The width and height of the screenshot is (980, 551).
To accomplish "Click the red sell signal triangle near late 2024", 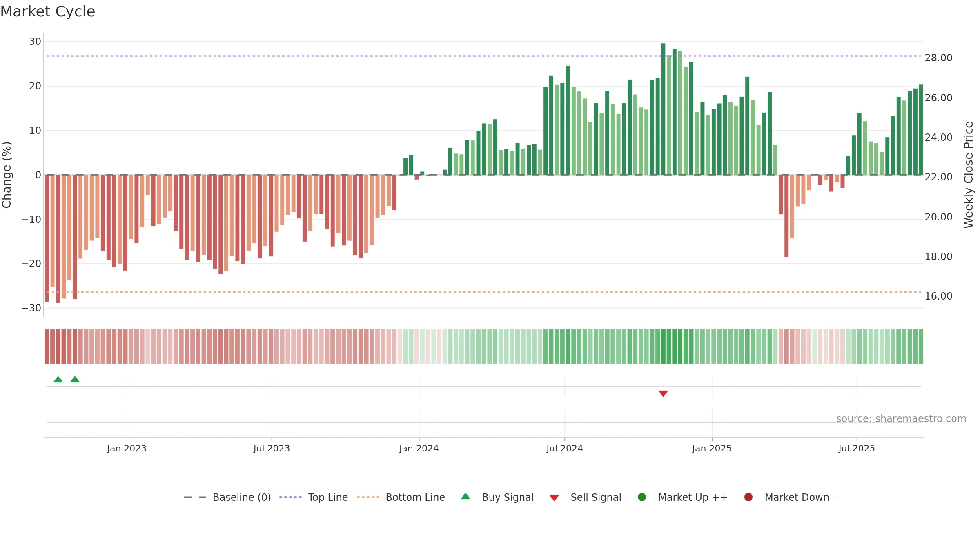I will point(663,393).
